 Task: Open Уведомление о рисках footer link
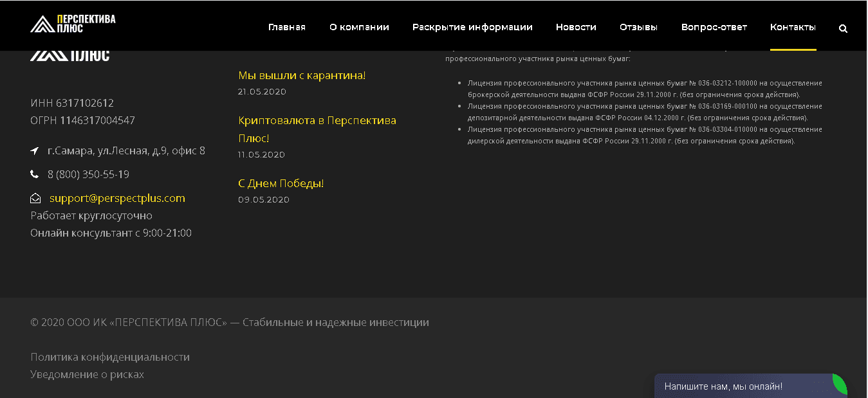tap(87, 374)
